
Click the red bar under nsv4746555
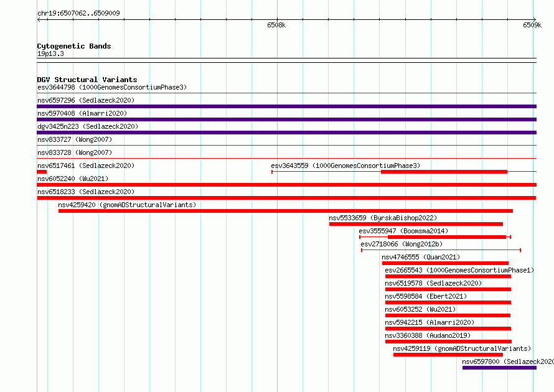click(x=445, y=263)
